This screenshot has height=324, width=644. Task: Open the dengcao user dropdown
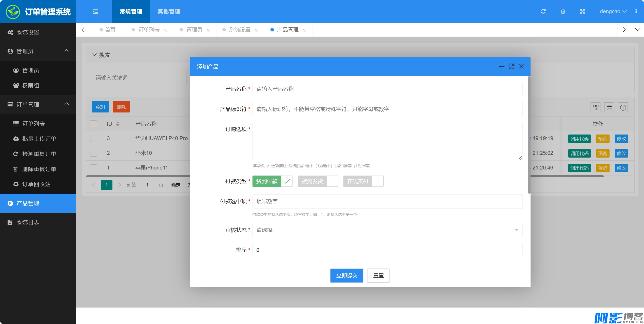pyautogui.click(x=613, y=11)
